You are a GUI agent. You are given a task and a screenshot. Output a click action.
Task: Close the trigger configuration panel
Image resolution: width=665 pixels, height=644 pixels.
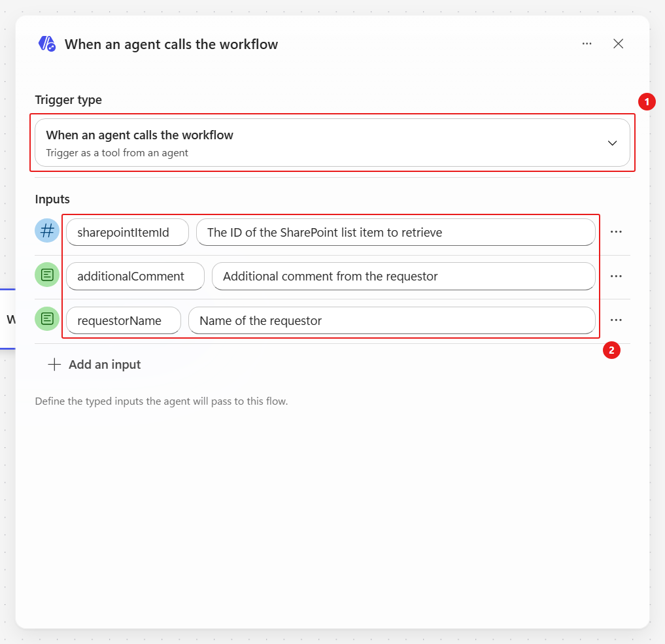click(618, 44)
